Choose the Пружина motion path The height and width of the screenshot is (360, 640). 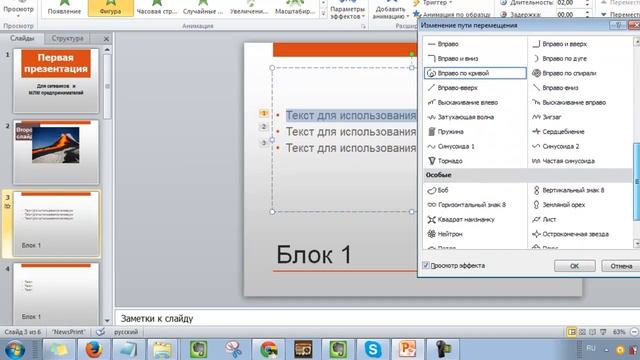coord(445,131)
